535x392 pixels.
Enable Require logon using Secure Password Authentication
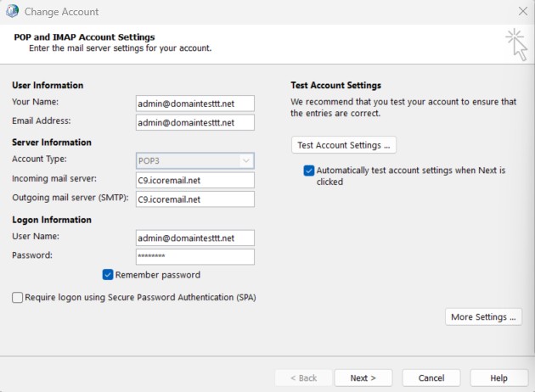(x=18, y=298)
